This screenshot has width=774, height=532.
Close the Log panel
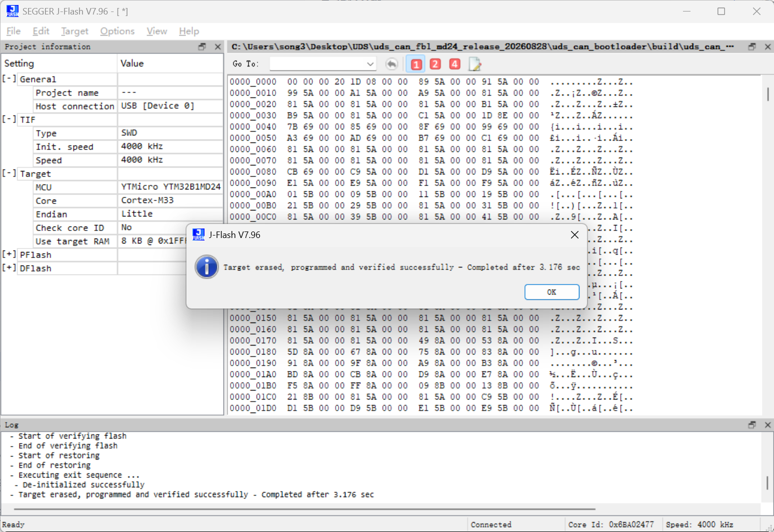coord(768,424)
